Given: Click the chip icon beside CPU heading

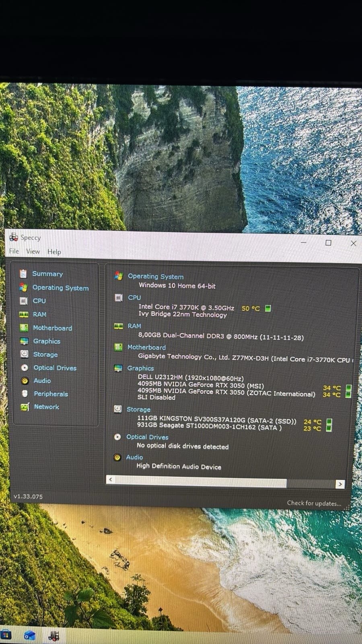Looking at the screenshot, I should (x=119, y=298).
